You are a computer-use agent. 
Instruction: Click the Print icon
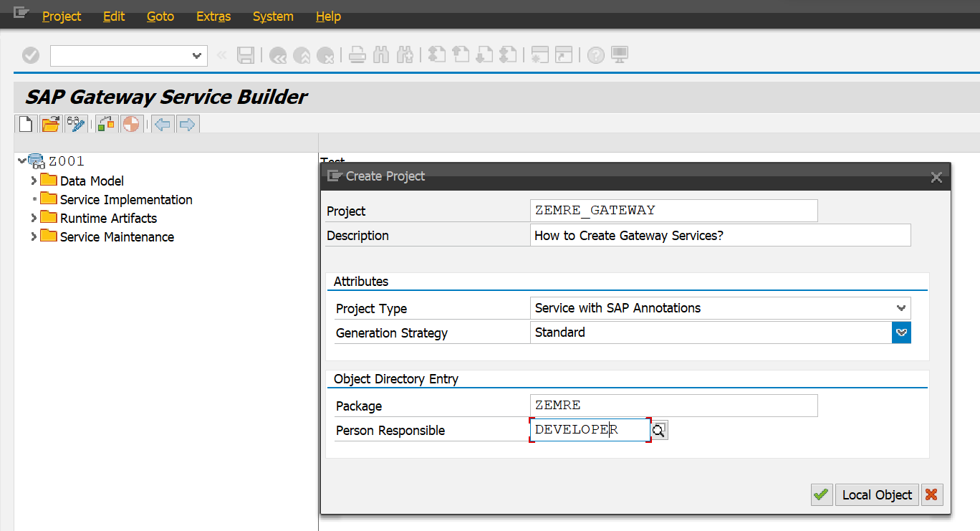[x=357, y=55]
